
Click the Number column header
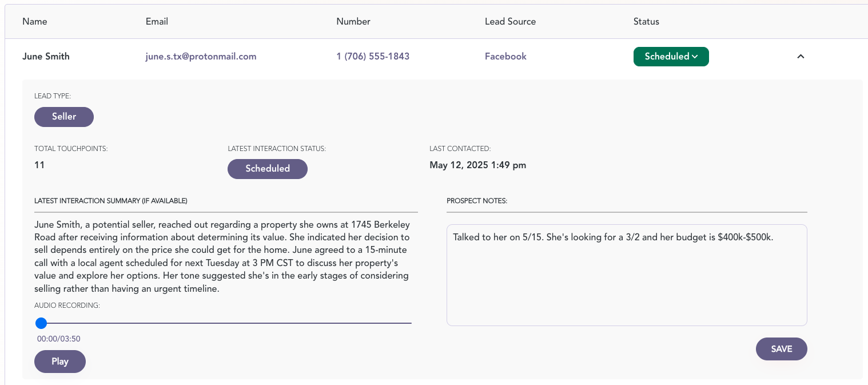coord(353,22)
